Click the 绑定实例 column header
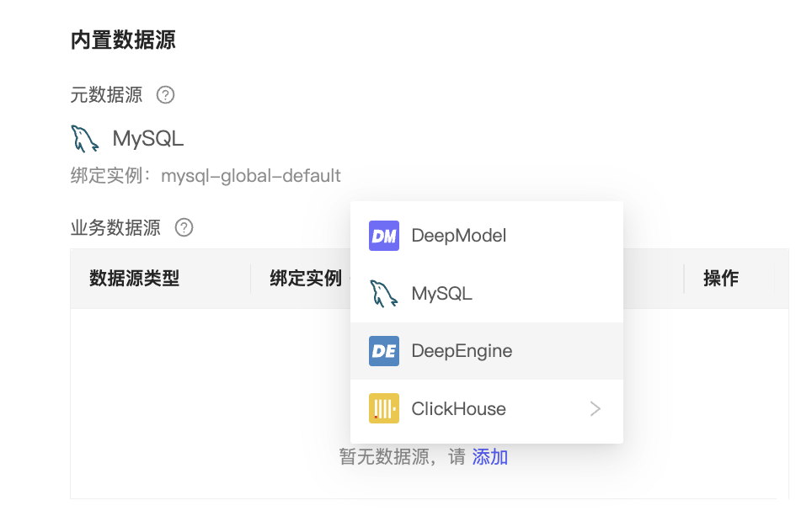 [x=306, y=279]
